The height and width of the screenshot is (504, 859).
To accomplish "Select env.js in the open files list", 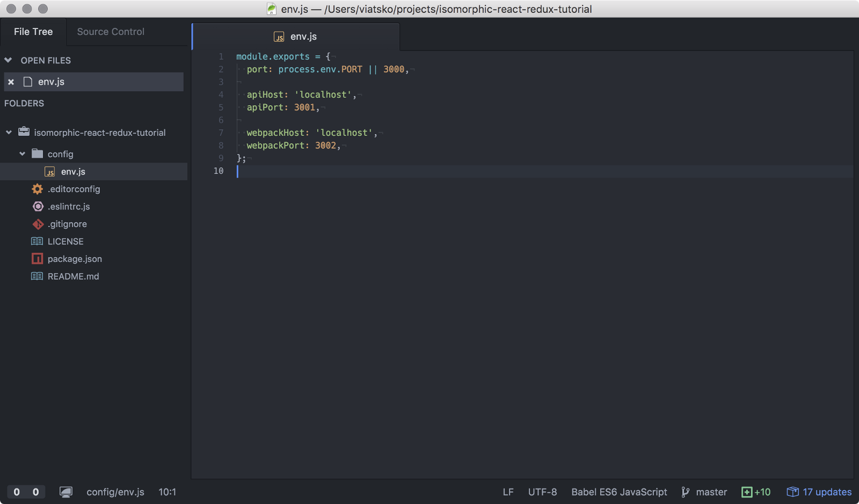I will (93, 82).
